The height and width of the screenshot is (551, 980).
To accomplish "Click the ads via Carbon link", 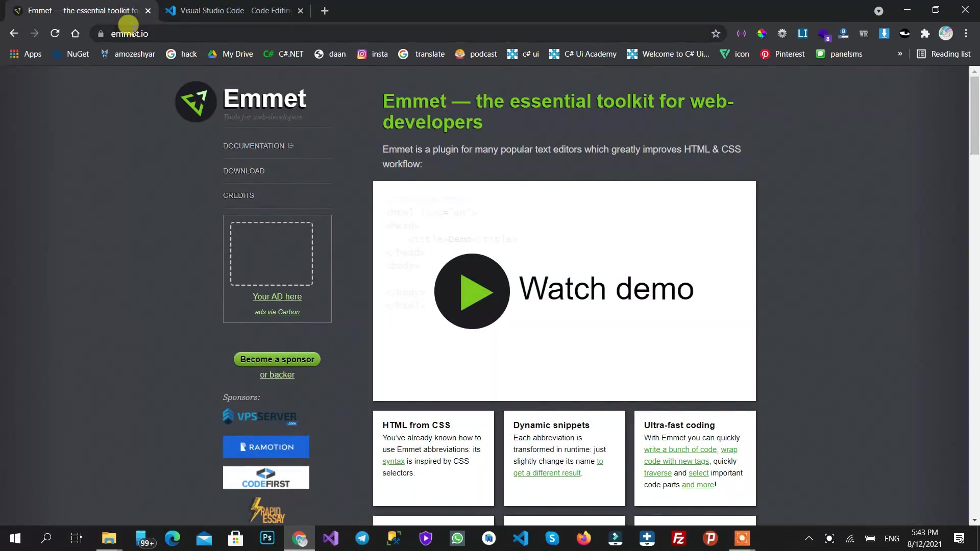I will coord(277,312).
